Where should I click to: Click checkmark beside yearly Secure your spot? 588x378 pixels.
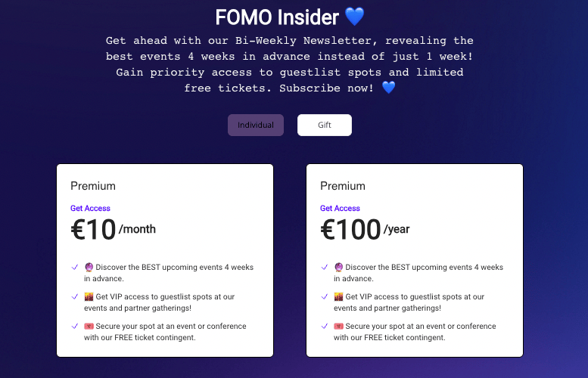pyautogui.click(x=325, y=326)
